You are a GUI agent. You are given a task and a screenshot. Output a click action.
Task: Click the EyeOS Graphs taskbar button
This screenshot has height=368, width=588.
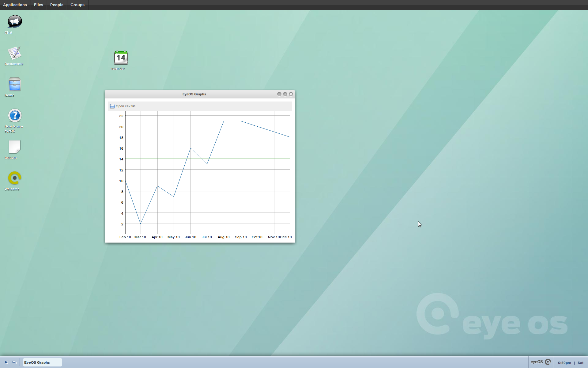41,362
